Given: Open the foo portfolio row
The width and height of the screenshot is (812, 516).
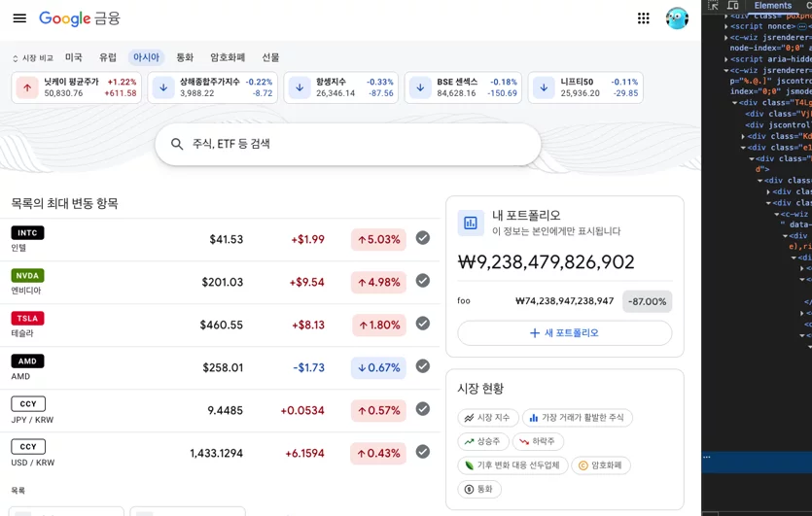Looking at the screenshot, I should (564, 301).
